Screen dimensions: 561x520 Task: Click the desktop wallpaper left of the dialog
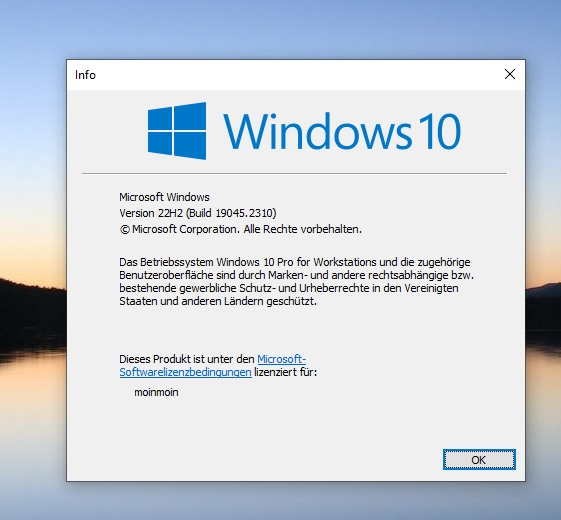(33, 215)
